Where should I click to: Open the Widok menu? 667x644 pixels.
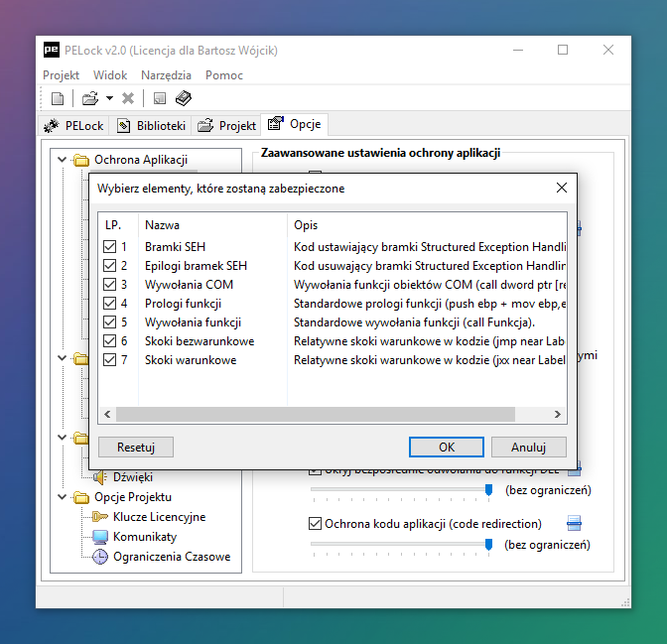pyautogui.click(x=110, y=75)
